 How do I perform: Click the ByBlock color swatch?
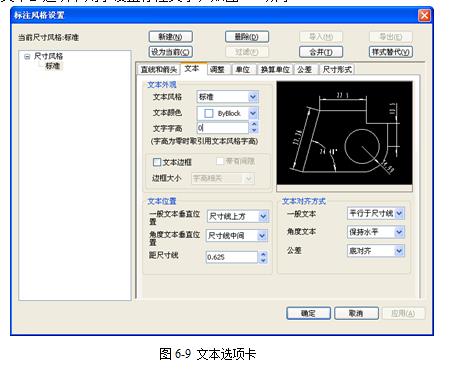[209, 113]
